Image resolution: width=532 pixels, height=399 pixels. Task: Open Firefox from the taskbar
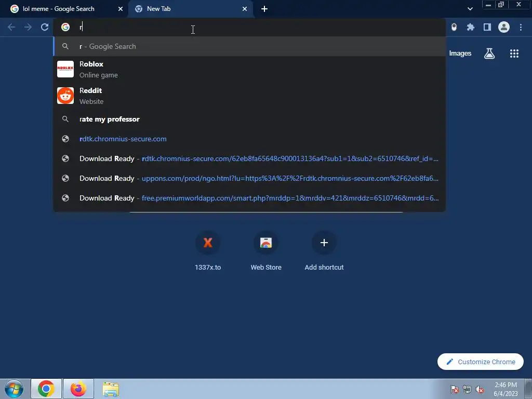click(x=78, y=389)
